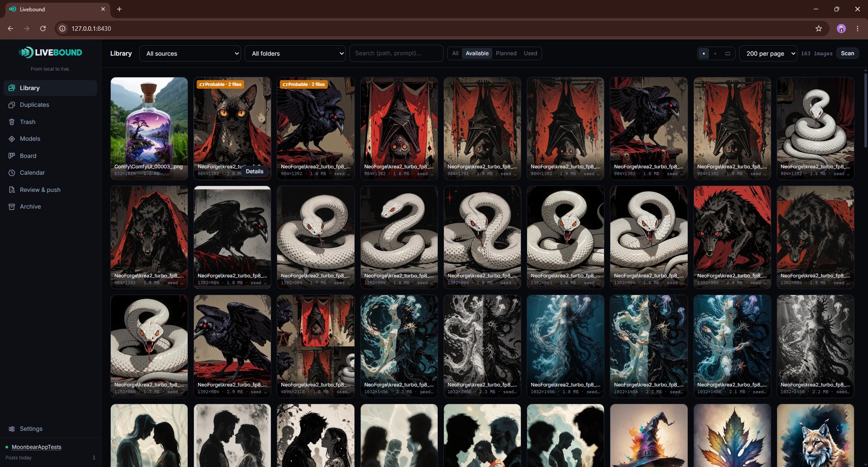Click the Trash bin icon
The height and width of the screenshot is (467, 868).
pyautogui.click(x=12, y=122)
